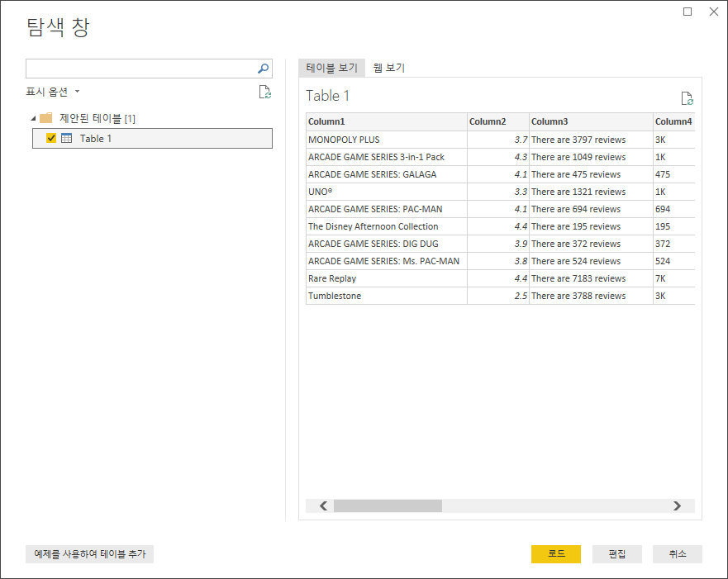Click 예제를 사용하여 테이블 추가 button
The image size is (728, 579).
[89, 554]
